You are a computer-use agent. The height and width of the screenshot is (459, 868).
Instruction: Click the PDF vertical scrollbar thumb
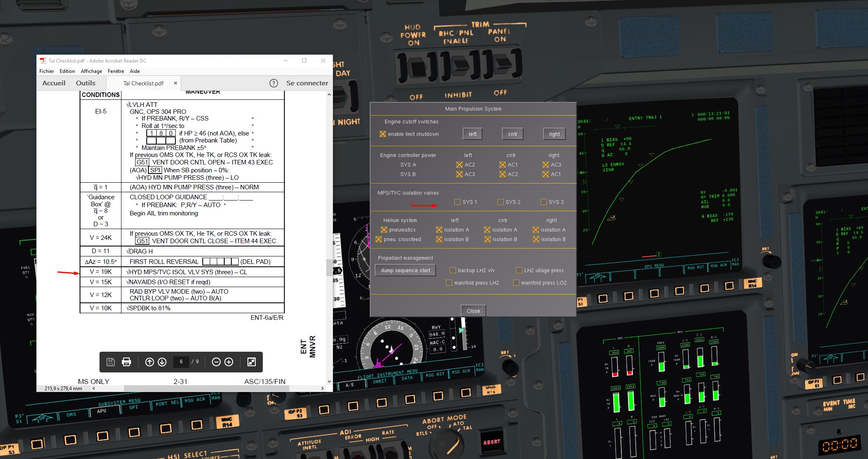point(329,268)
